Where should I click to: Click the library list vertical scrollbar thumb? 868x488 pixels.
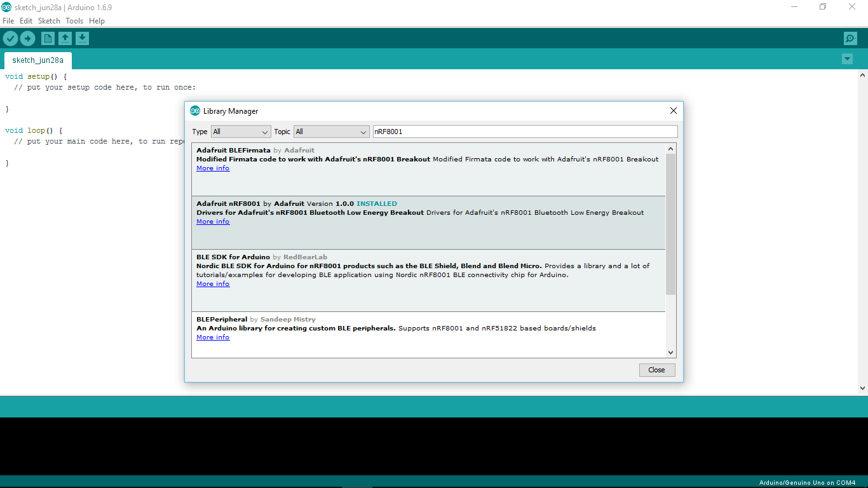coord(670,224)
